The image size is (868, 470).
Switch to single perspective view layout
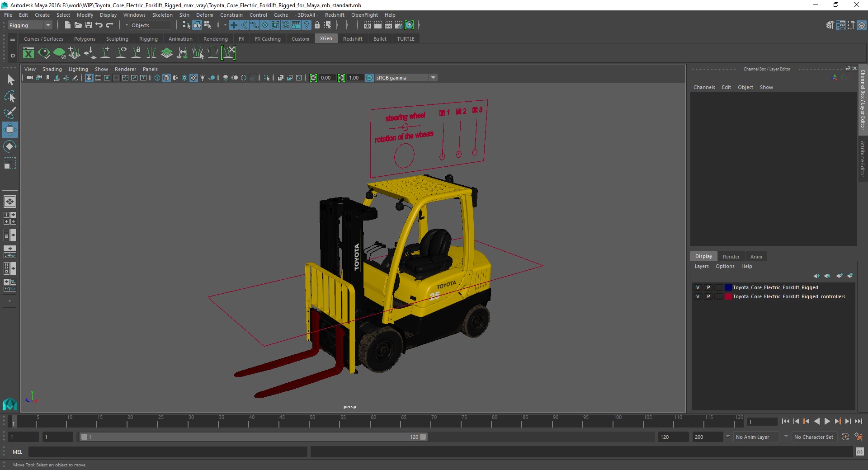point(10,202)
